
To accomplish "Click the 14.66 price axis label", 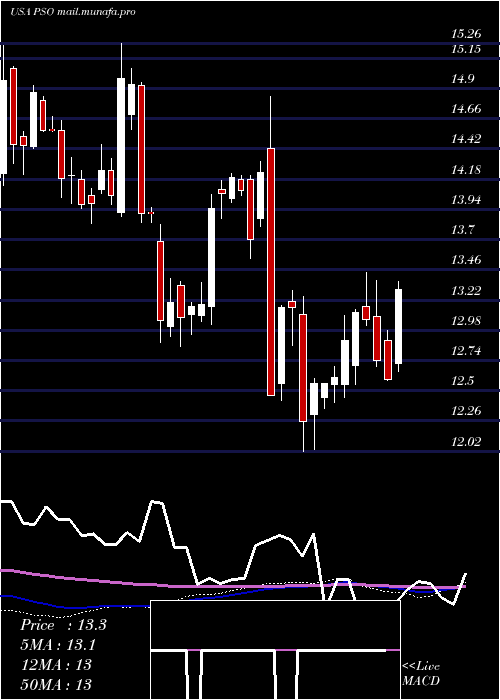I will pos(467,108).
